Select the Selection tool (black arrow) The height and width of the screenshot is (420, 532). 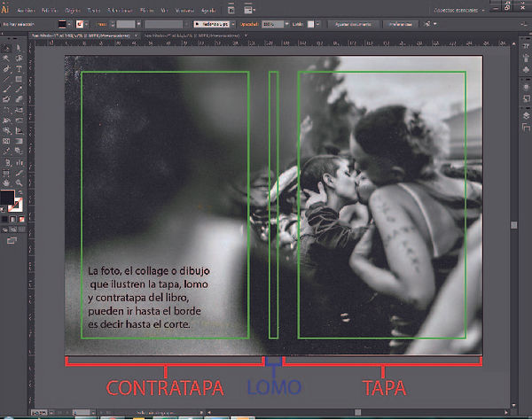[6, 48]
